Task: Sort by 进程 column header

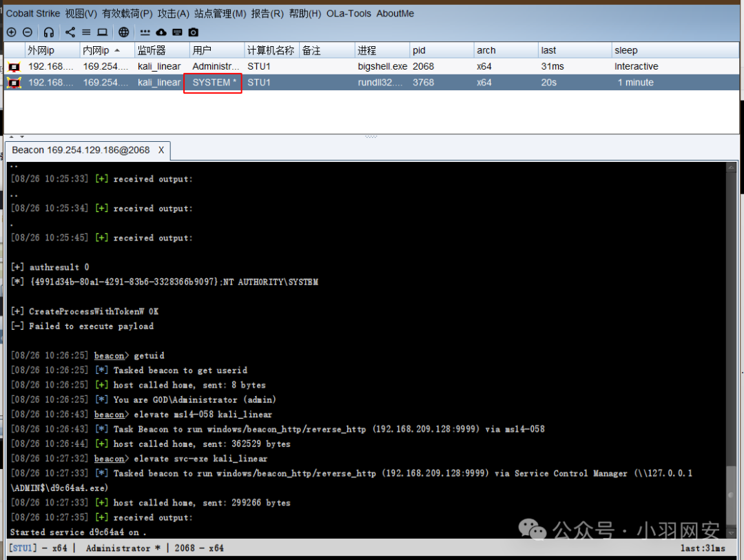Action: click(x=382, y=50)
